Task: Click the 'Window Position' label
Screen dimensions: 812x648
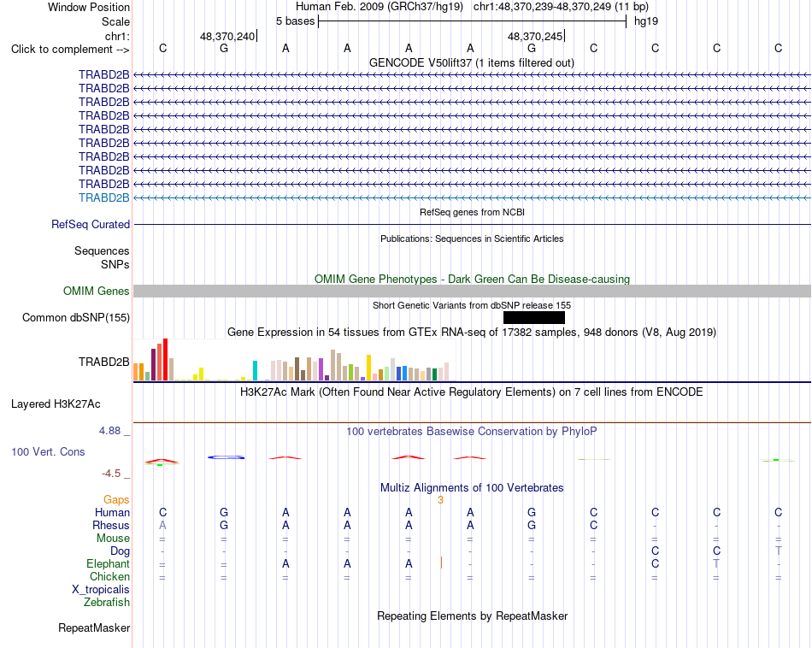Action: tap(89, 7)
